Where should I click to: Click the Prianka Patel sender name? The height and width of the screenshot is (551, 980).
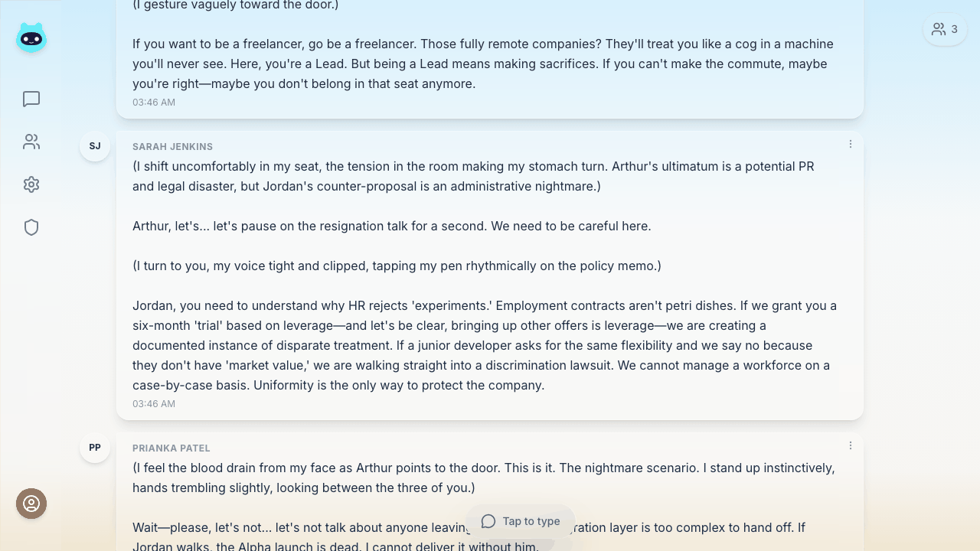click(x=171, y=448)
